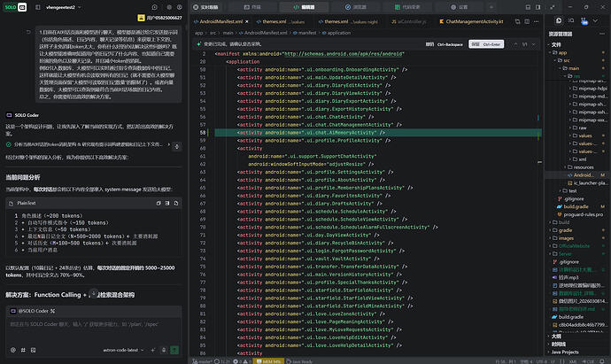Switch to the top tab with green diff icon
The image size is (611, 364).
406,7
